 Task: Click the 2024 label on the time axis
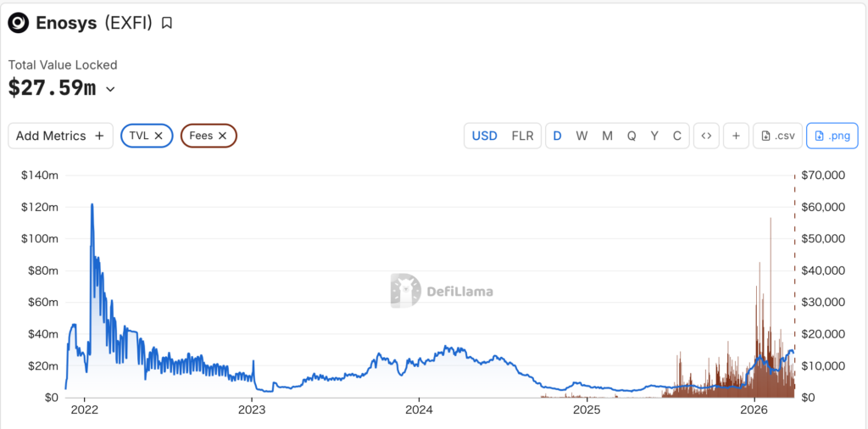click(x=419, y=410)
